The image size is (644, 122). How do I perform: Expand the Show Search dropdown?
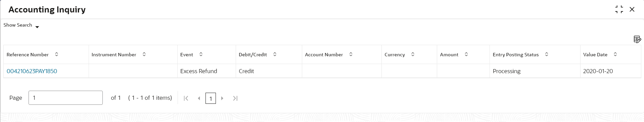(21, 25)
